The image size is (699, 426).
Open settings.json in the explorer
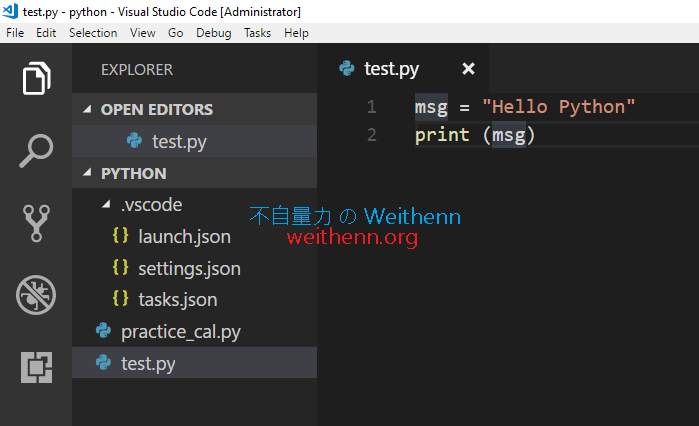[189, 268]
